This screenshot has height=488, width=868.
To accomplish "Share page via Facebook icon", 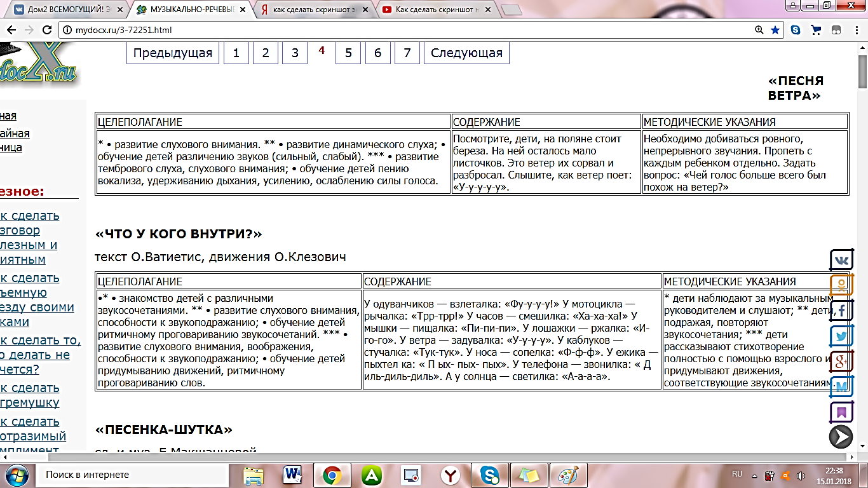I will 842,311.
